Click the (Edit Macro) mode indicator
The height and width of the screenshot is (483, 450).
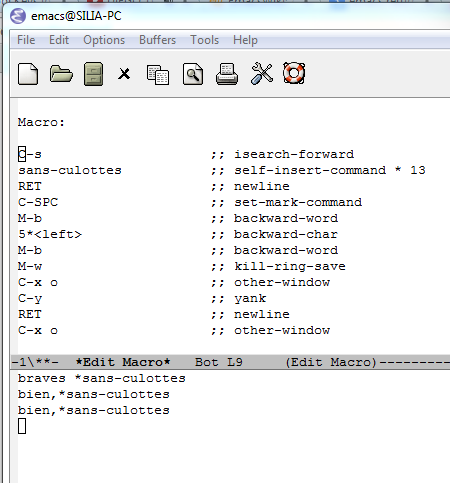(x=331, y=362)
